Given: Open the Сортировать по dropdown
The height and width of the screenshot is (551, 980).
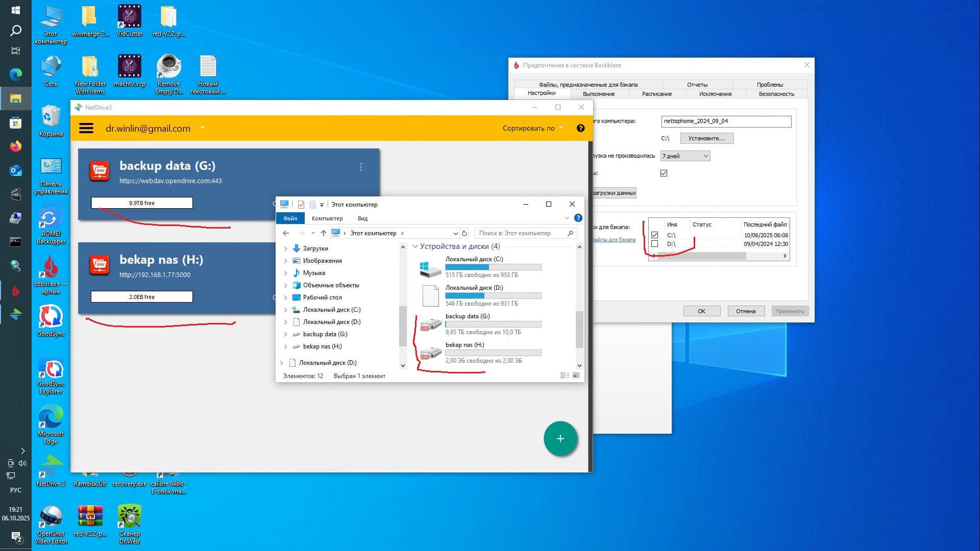Looking at the screenshot, I should point(532,128).
